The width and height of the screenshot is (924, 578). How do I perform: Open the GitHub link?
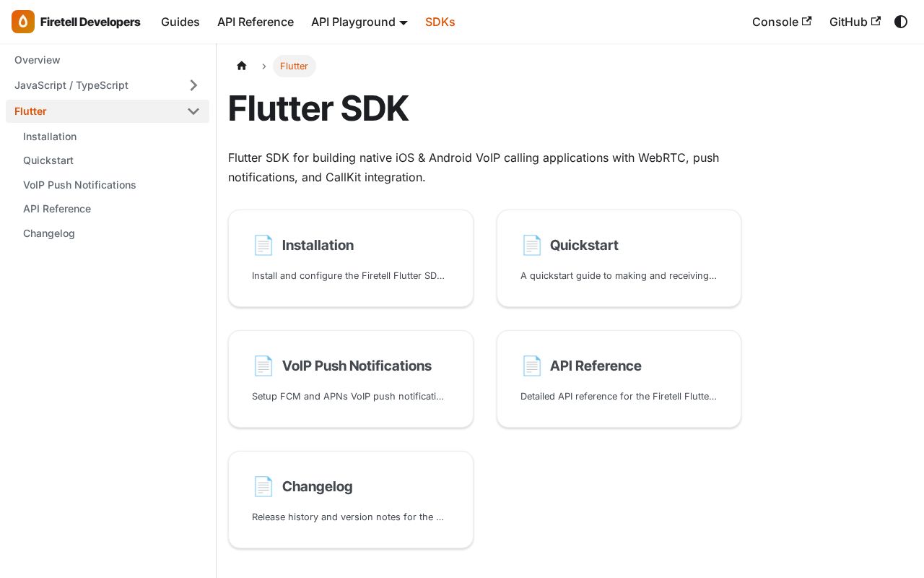855,22
